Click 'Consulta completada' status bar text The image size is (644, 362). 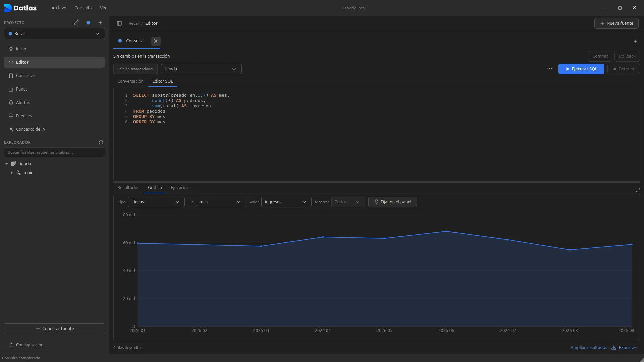click(21, 358)
